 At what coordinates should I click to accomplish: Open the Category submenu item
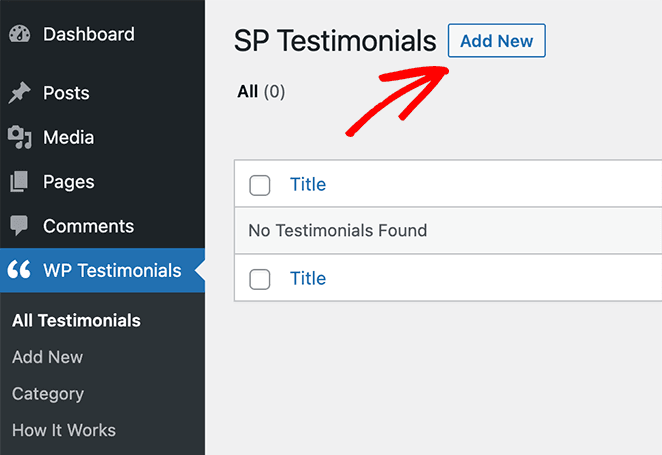click(48, 394)
